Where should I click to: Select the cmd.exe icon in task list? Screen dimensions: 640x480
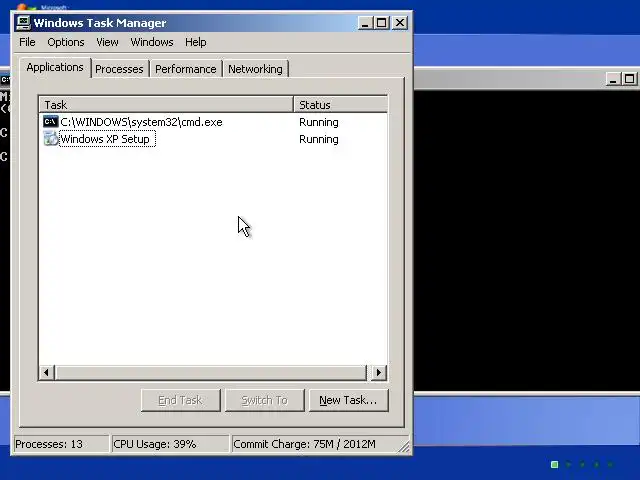click(x=51, y=122)
